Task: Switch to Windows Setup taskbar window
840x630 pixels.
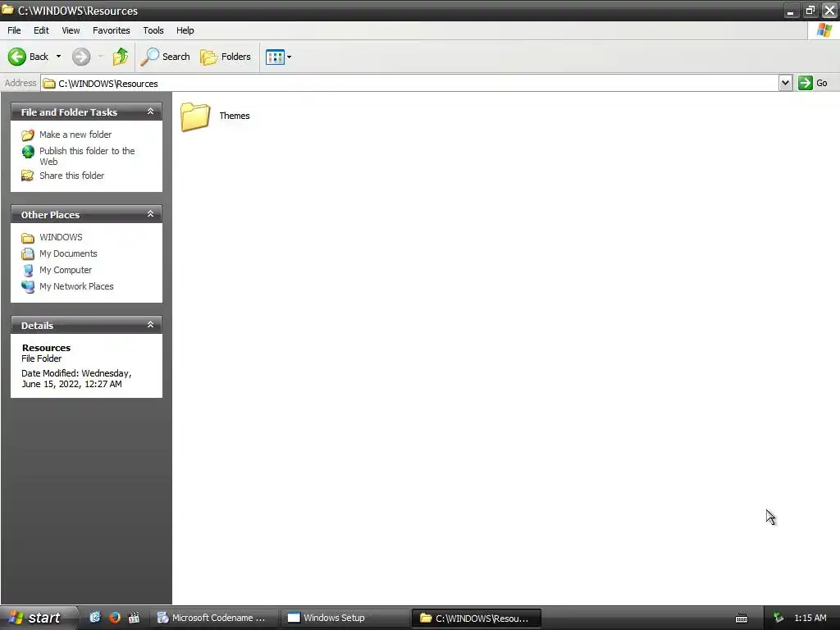Action: click(x=345, y=618)
